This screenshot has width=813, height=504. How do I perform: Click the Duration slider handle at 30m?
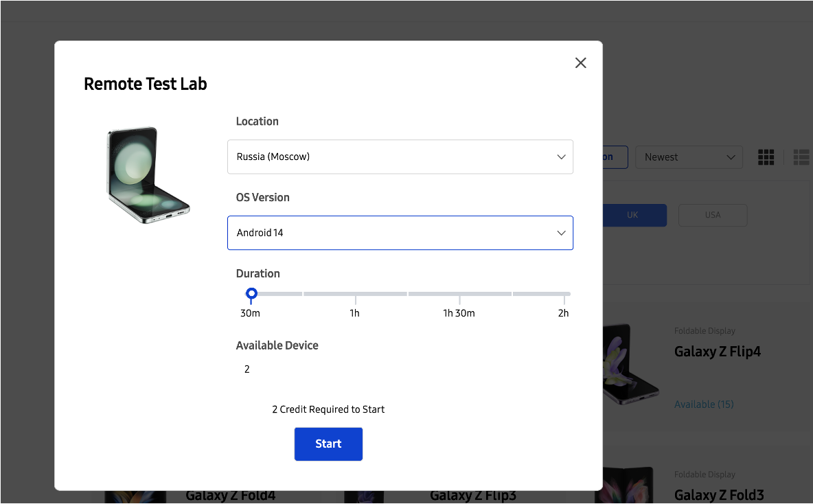tap(251, 294)
